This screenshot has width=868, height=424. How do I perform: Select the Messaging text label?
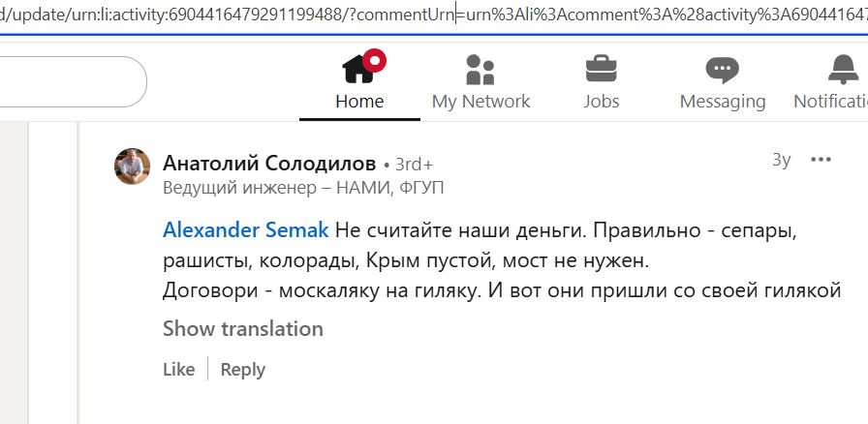tap(723, 101)
